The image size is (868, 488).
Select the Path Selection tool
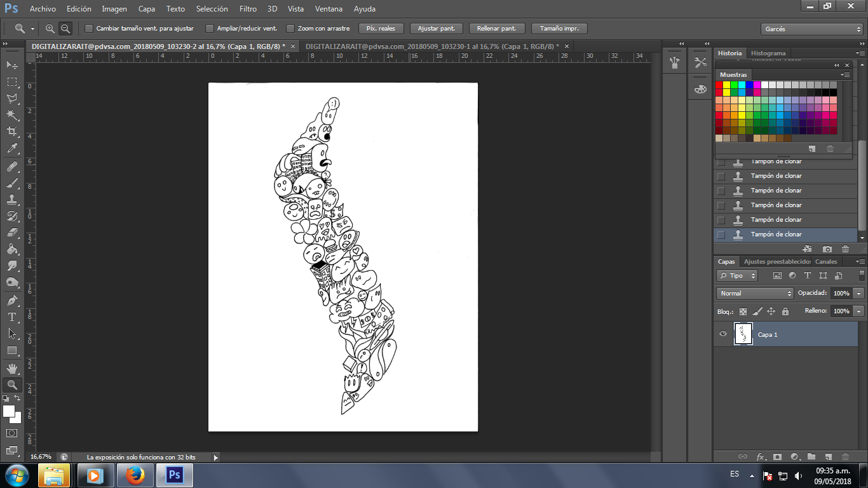pyautogui.click(x=12, y=333)
